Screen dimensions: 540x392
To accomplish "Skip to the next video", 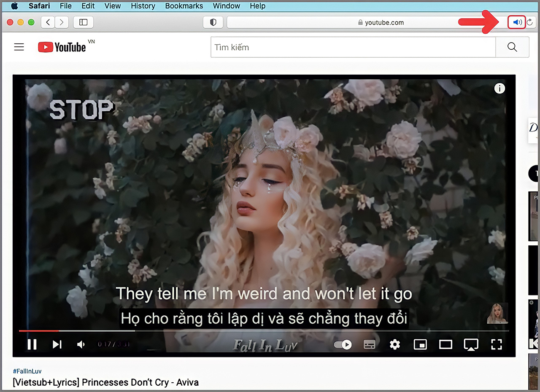I will click(57, 344).
